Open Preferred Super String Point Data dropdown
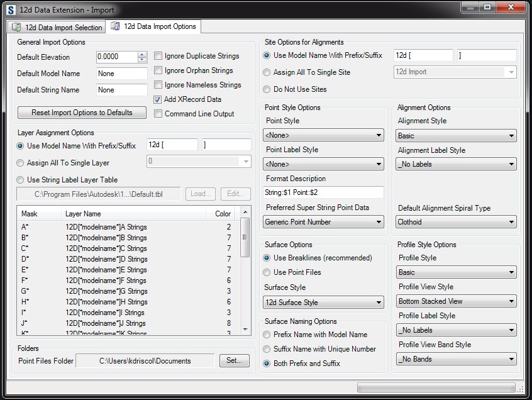The image size is (532, 400). [x=323, y=222]
